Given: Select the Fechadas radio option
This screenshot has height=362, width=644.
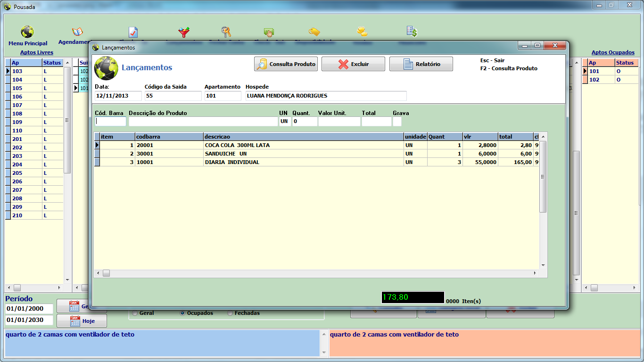Looking at the screenshot, I should (x=243, y=313).
